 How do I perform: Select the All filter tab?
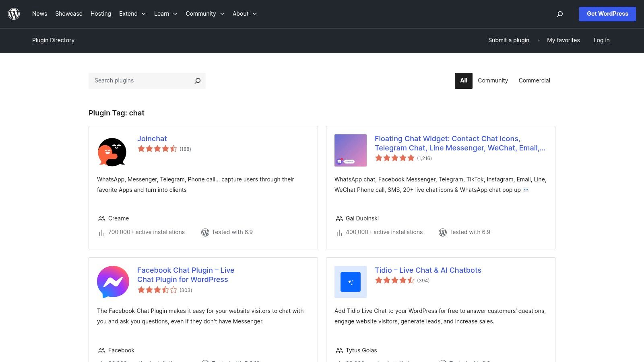coord(464,81)
